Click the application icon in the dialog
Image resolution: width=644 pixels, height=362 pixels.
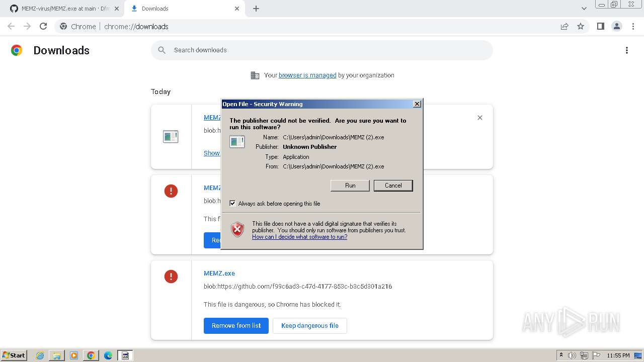tap(237, 142)
